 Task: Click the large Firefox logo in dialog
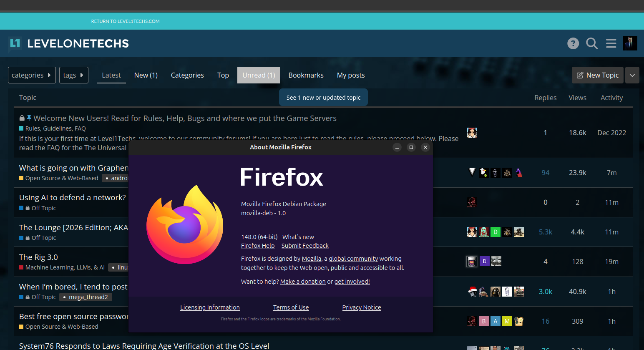[x=185, y=224]
